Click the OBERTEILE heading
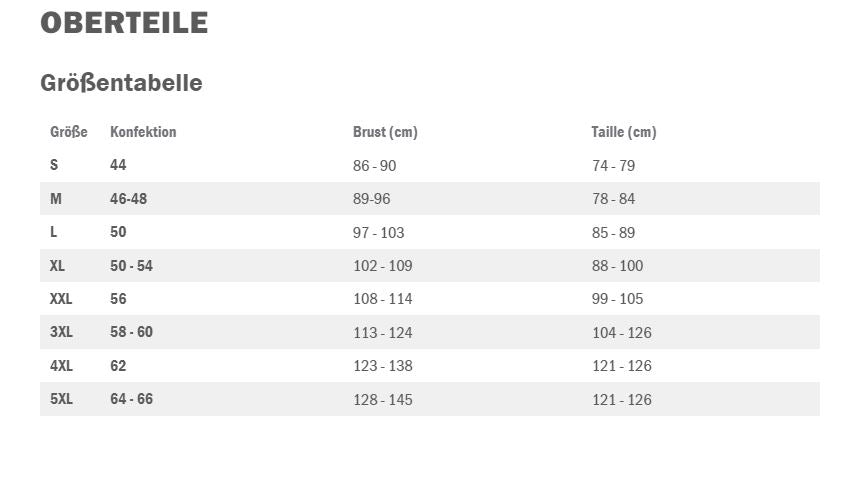Viewport: 862px width, 499px height. pyautogui.click(x=124, y=23)
